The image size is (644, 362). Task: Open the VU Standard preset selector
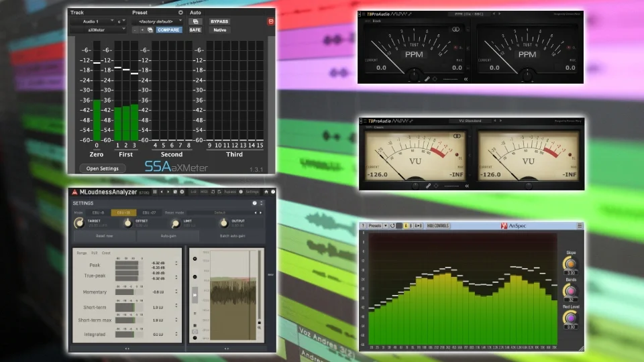tap(470, 121)
